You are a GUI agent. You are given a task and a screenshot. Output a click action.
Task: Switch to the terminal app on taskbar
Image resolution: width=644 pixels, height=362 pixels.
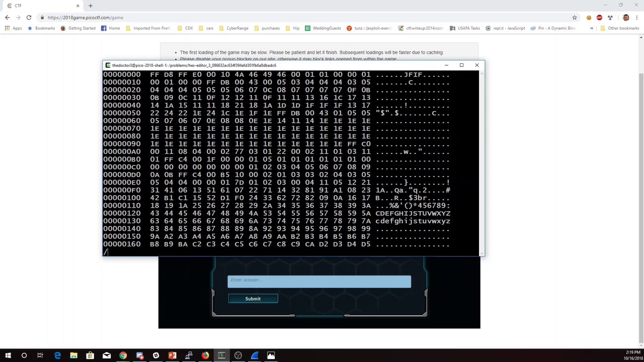point(221,355)
